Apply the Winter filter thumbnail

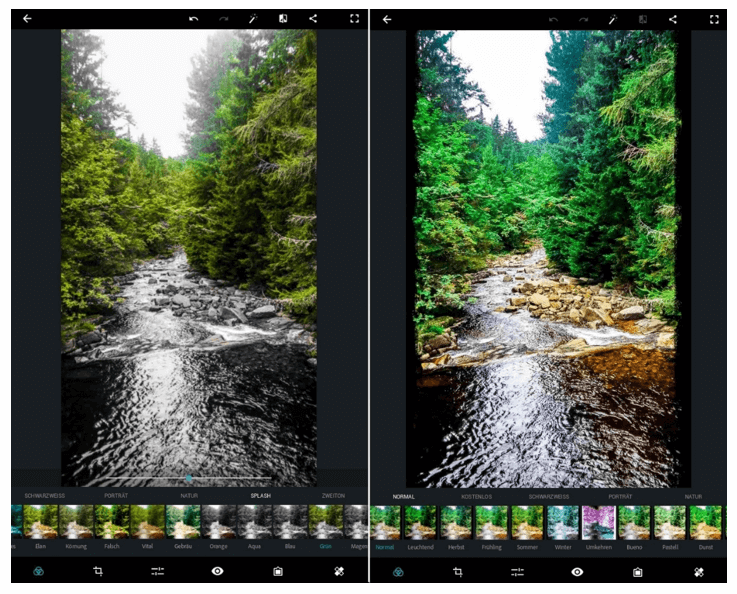point(563,523)
